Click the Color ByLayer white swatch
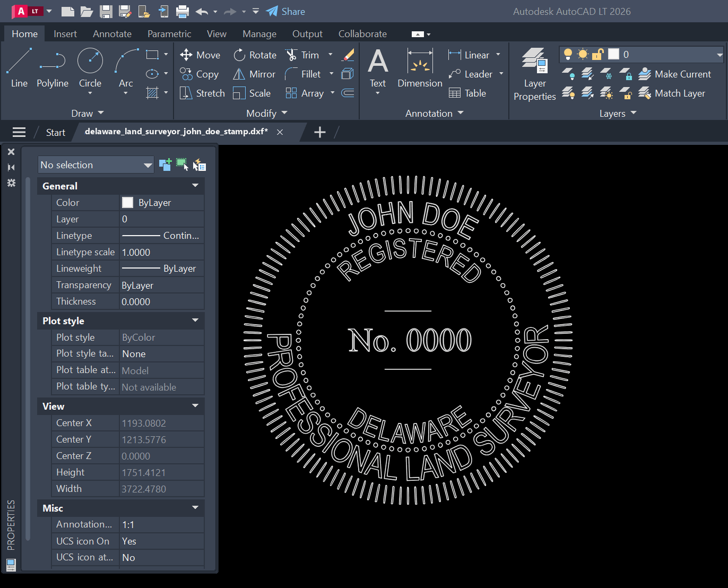 coord(127,202)
